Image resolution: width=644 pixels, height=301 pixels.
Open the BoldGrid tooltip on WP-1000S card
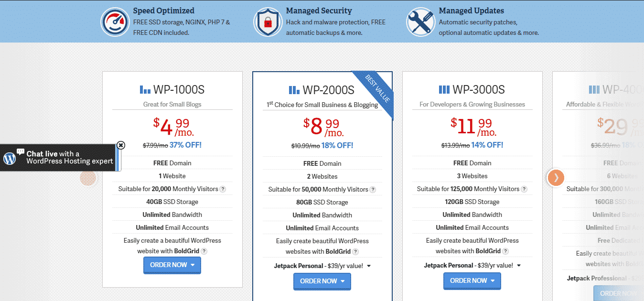pyautogui.click(x=204, y=250)
